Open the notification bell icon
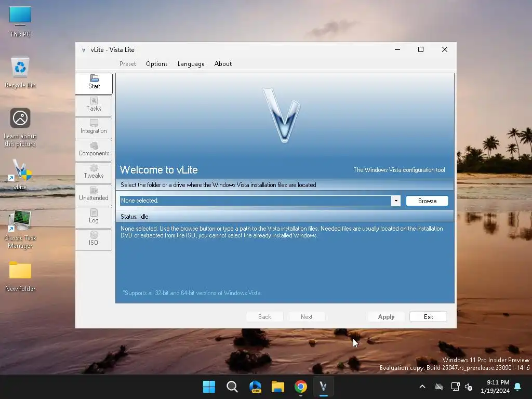The width and height of the screenshot is (532, 399). [x=518, y=387]
